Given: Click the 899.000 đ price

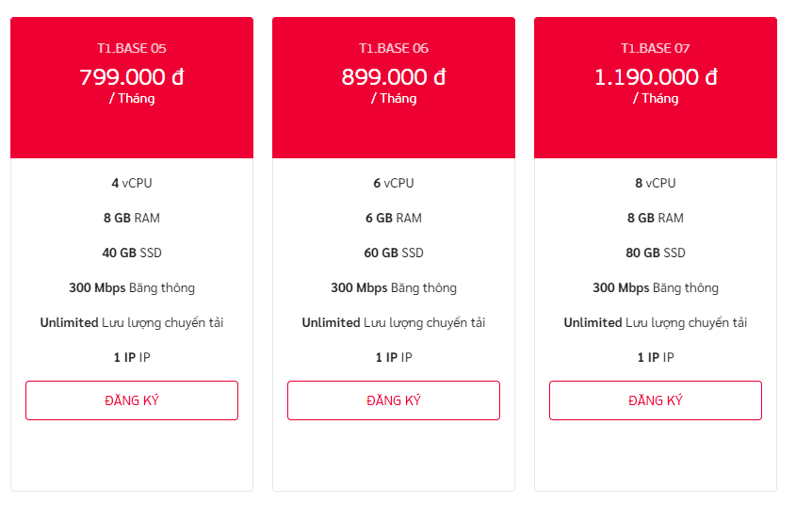Looking at the screenshot, I should coord(394,76).
